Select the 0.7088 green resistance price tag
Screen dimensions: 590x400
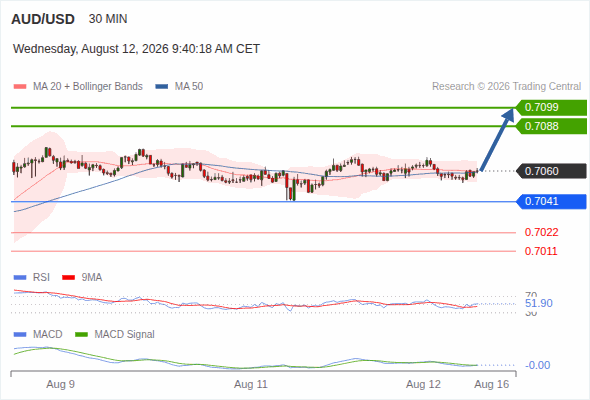pyautogui.click(x=551, y=126)
